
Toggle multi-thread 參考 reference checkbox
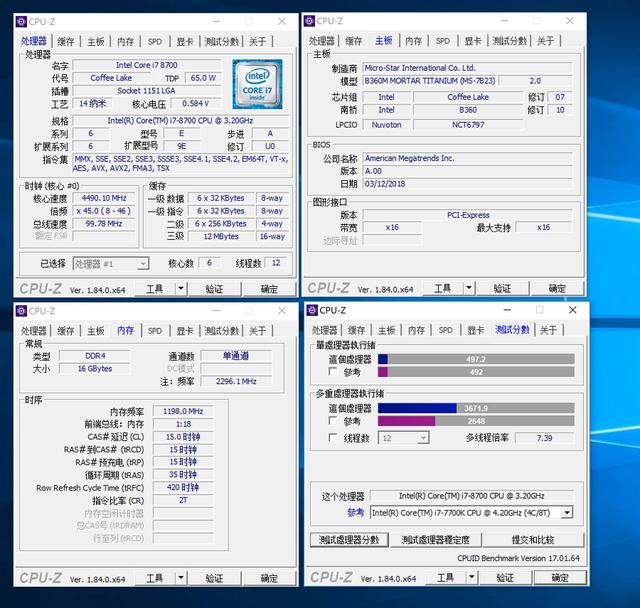tap(333, 421)
